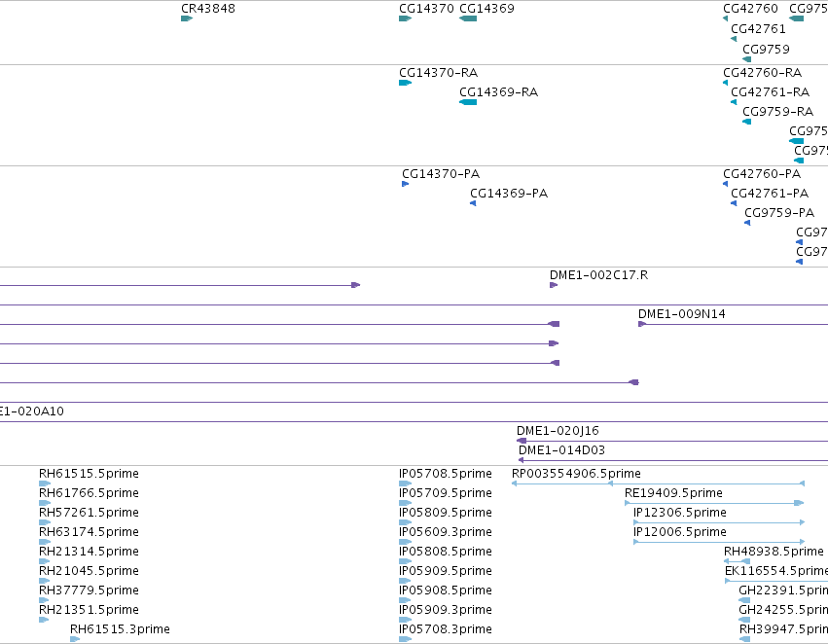Select the CG14370-RA transcript glyph

click(406, 83)
